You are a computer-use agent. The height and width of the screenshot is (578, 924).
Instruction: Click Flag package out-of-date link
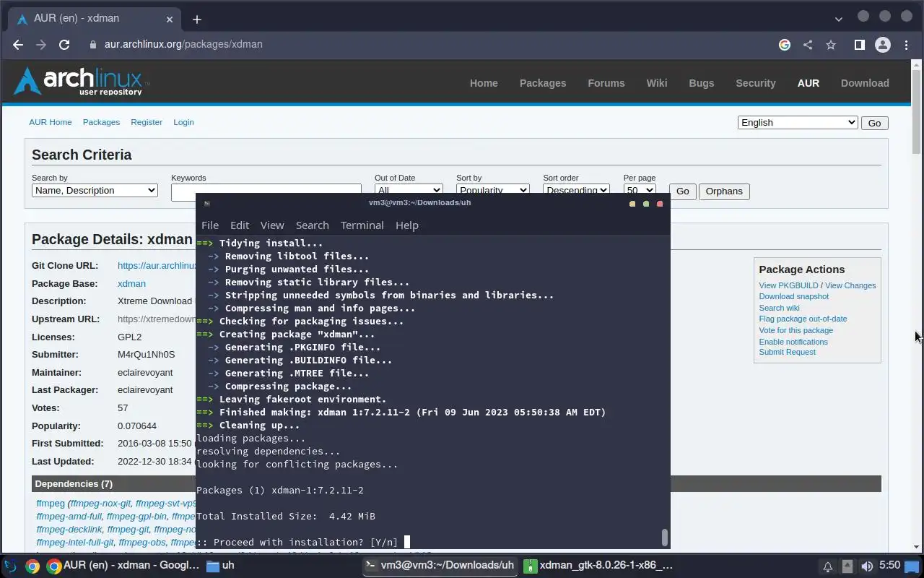pos(803,319)
